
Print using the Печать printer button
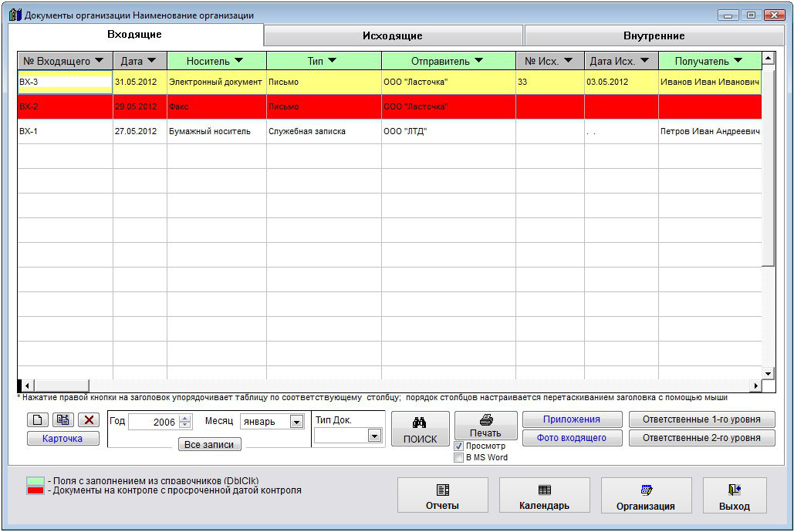[486, 426]
